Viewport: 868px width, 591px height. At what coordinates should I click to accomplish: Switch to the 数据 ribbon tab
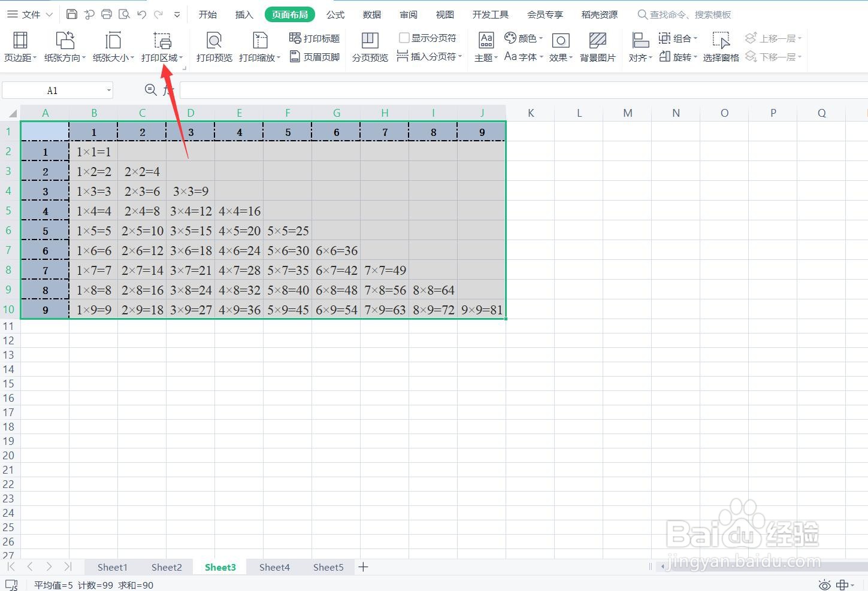coord(372,14)
